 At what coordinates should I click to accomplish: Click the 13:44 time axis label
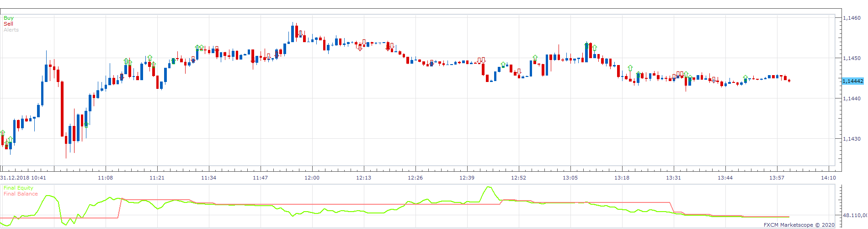(725, 178)
